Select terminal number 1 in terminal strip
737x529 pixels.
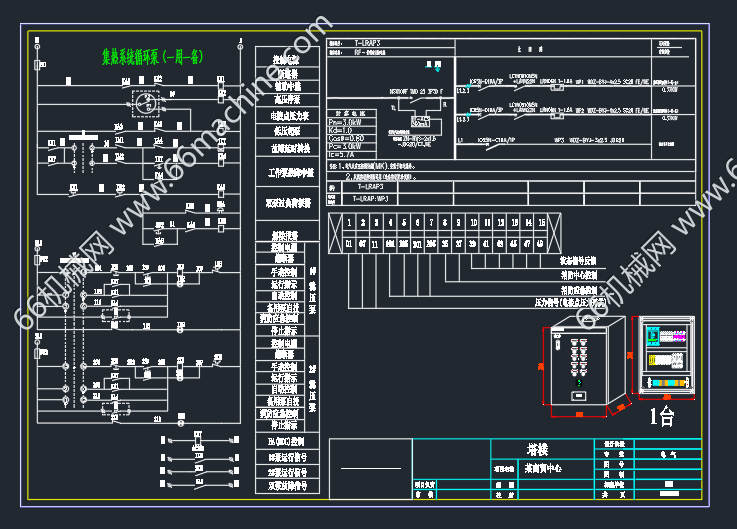349,222
